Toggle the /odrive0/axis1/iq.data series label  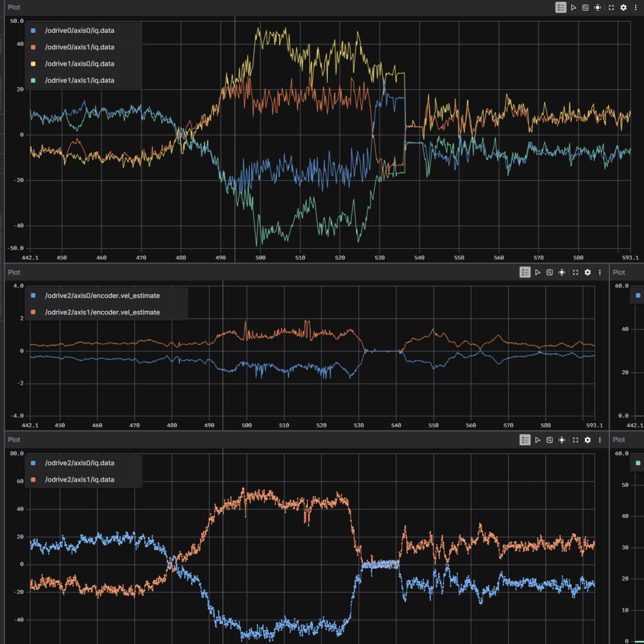click(80, 48)
